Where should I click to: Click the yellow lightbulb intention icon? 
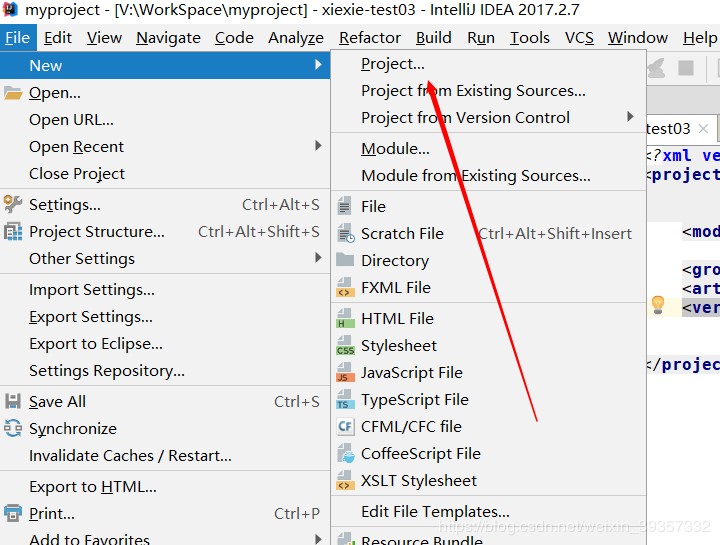pos(658,304)
